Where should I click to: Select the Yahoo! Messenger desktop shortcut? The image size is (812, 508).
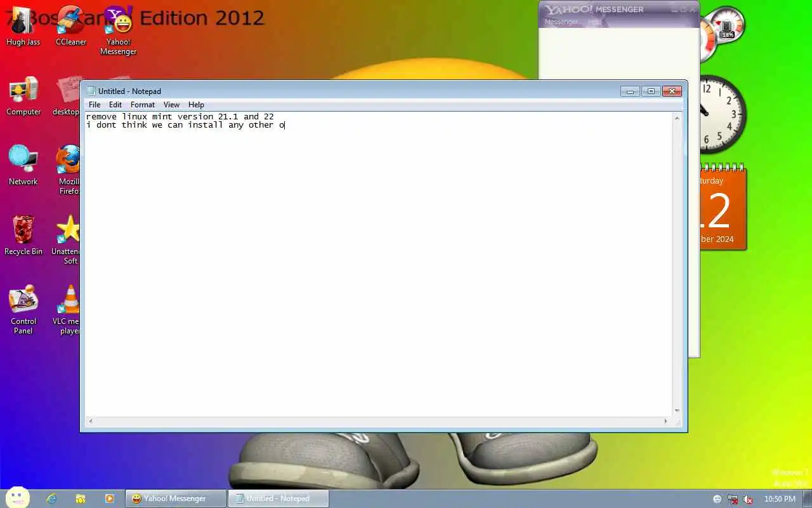[x=118, y=30]
